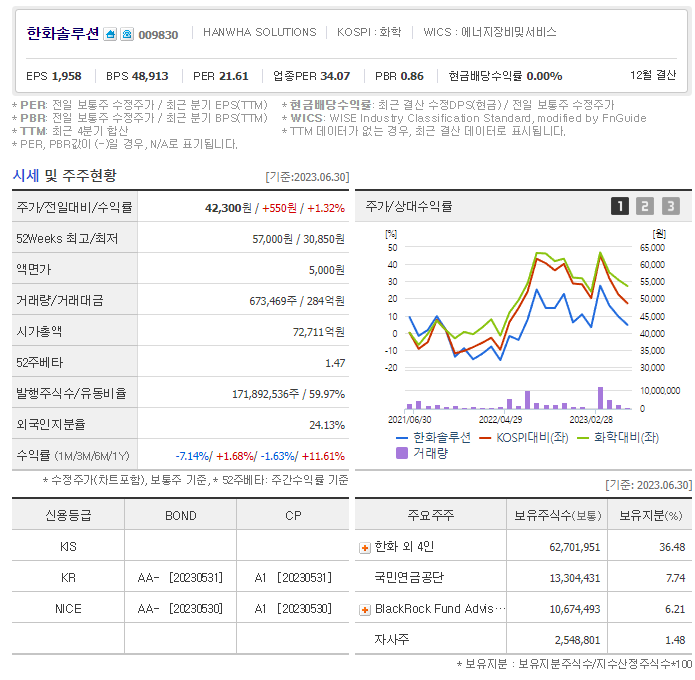This screenshot has width=695, height=680.
Task: Click the -7.14% one-month return
Action: point(192,456)
